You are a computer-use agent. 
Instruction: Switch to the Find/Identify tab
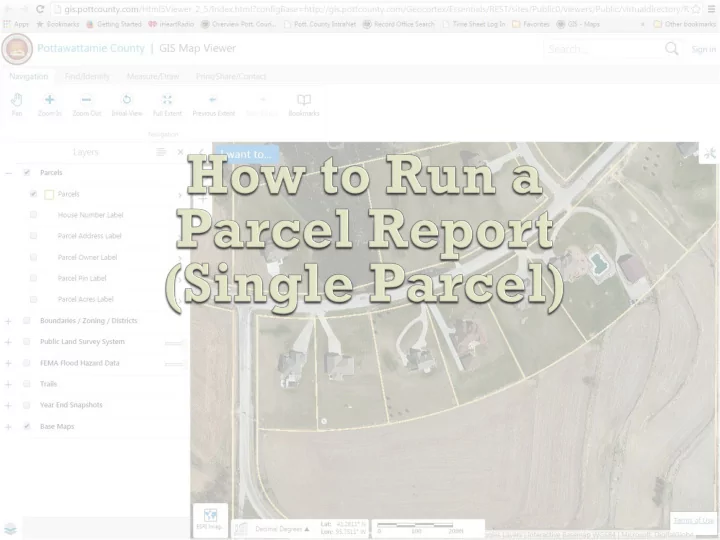tap(87, 76)
